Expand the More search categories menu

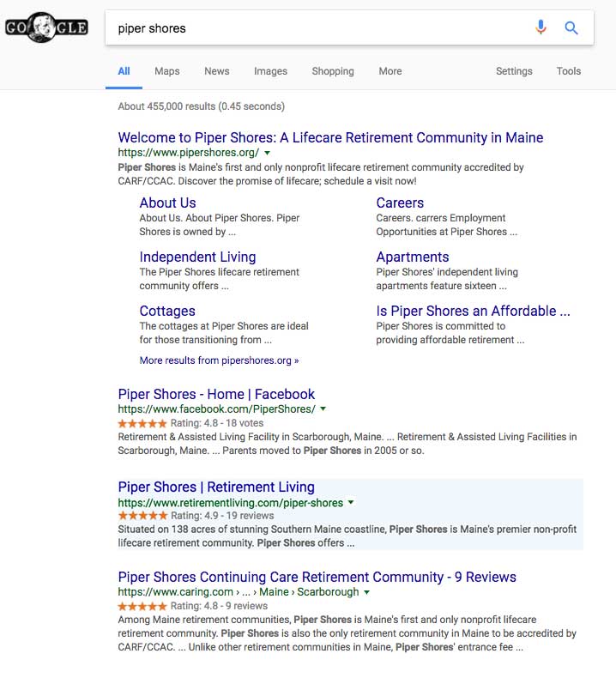(x=390, y=71)
